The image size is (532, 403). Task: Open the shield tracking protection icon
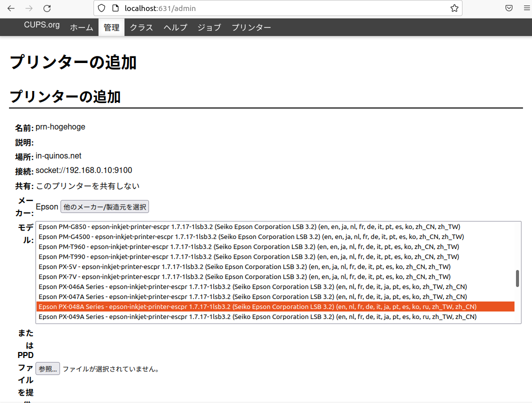pyautogui.click(x=101, y=8)
